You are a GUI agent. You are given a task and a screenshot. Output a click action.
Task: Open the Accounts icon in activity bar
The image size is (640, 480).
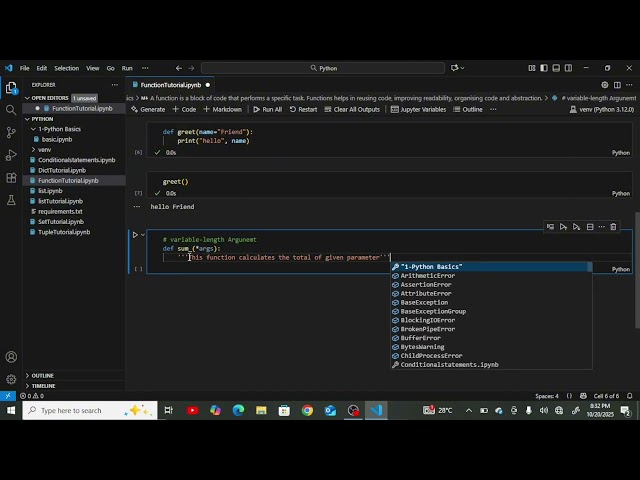click(x=11, y=357)
